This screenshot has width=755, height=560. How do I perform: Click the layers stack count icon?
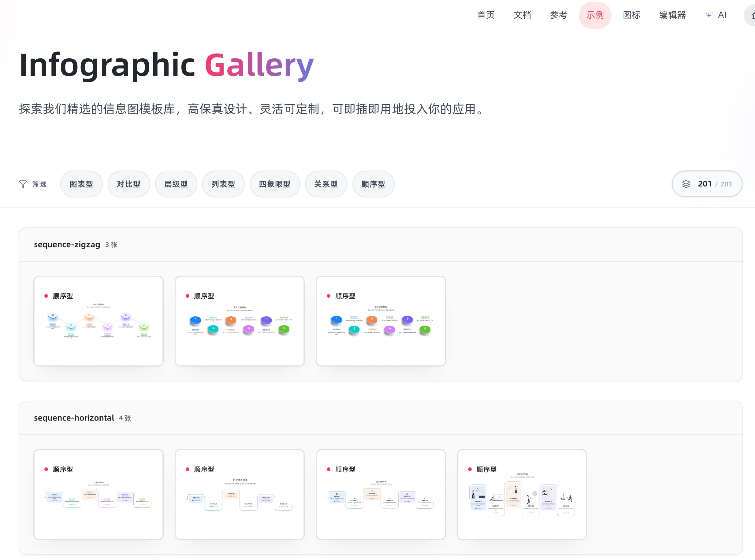(686, 184)
